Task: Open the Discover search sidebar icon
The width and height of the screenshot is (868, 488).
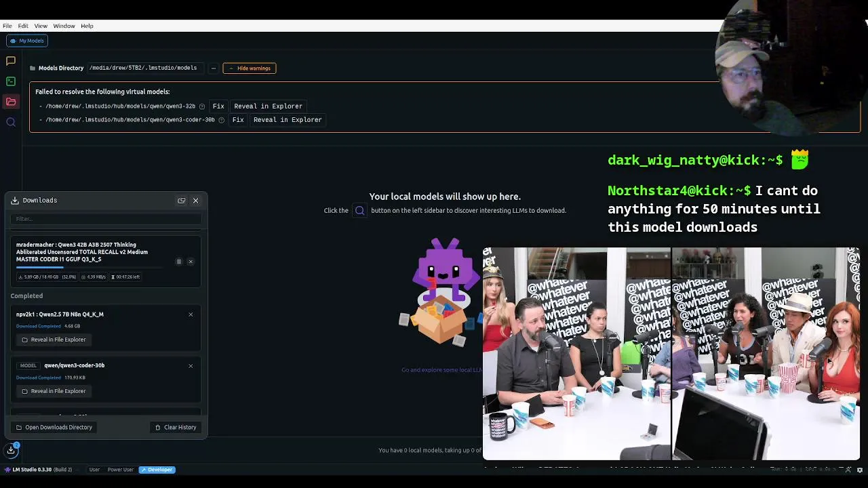Action: pyautogui.click(x=11, y=122)
